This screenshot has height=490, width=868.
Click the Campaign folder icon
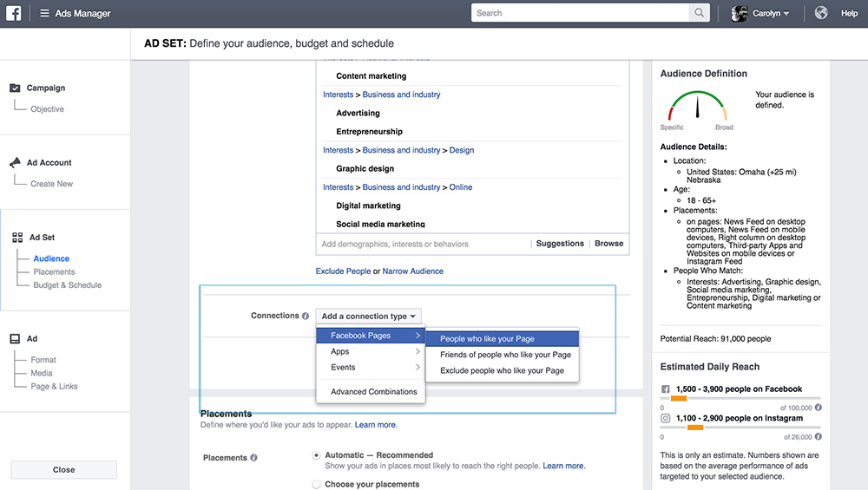tap(15, 88)
